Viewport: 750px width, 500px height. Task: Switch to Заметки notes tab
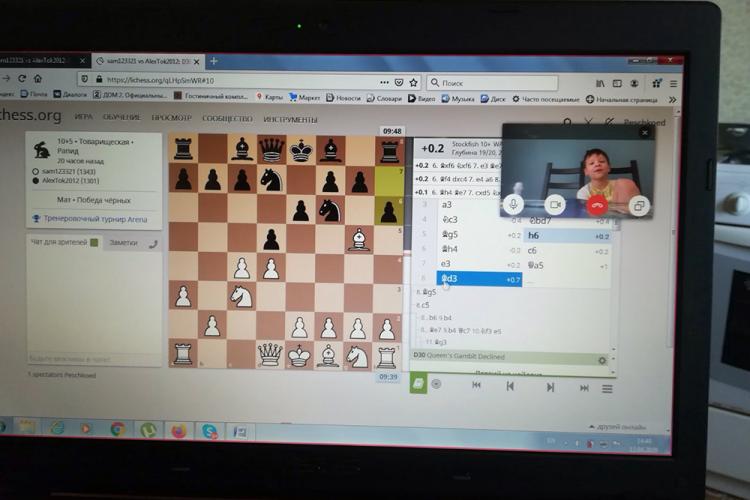coord(123,242)
